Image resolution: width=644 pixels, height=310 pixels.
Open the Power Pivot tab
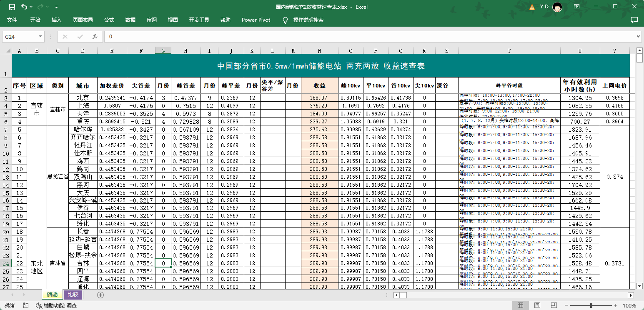[256, 20]
